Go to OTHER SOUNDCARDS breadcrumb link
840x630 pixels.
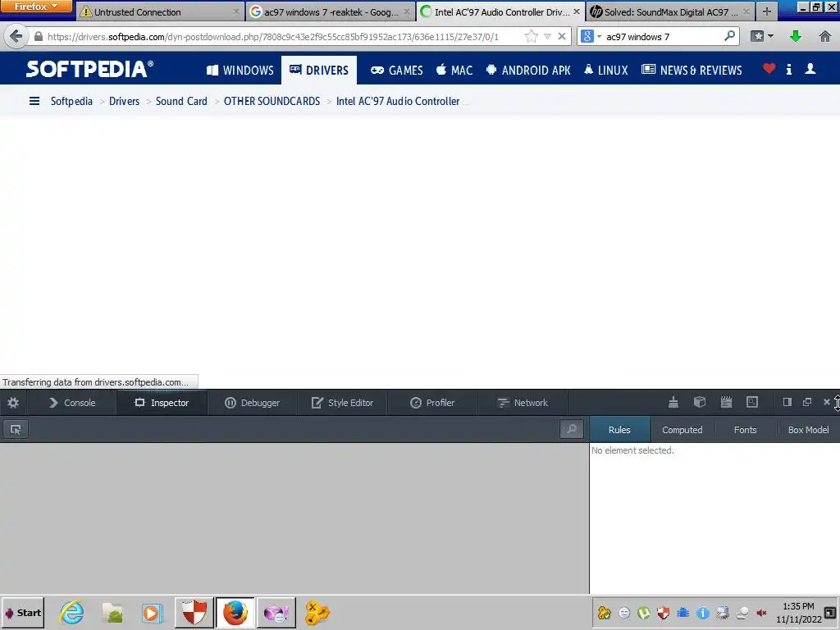tap(272, 101)
